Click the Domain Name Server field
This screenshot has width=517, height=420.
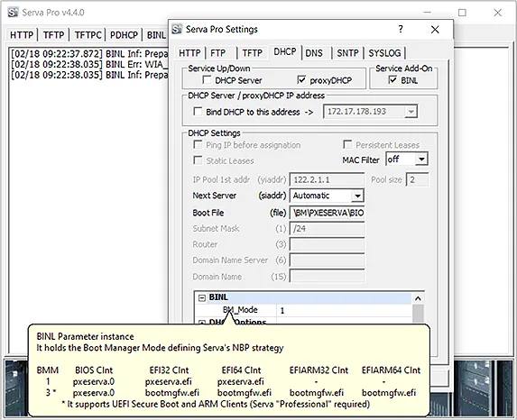327,260
